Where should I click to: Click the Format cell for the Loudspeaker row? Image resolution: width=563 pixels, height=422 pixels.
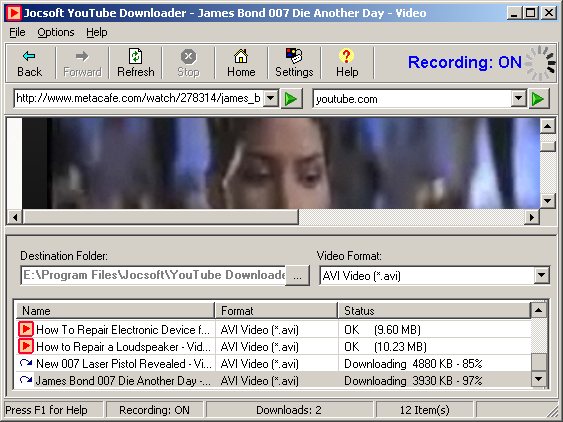click(276, 347)
